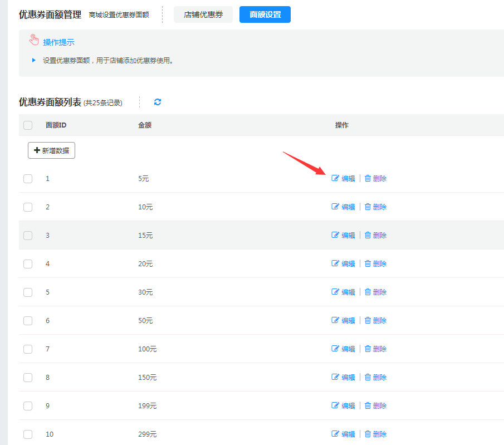
Task: Click the trash icon for the 100元 row
Action: click(x=368, y=349)
